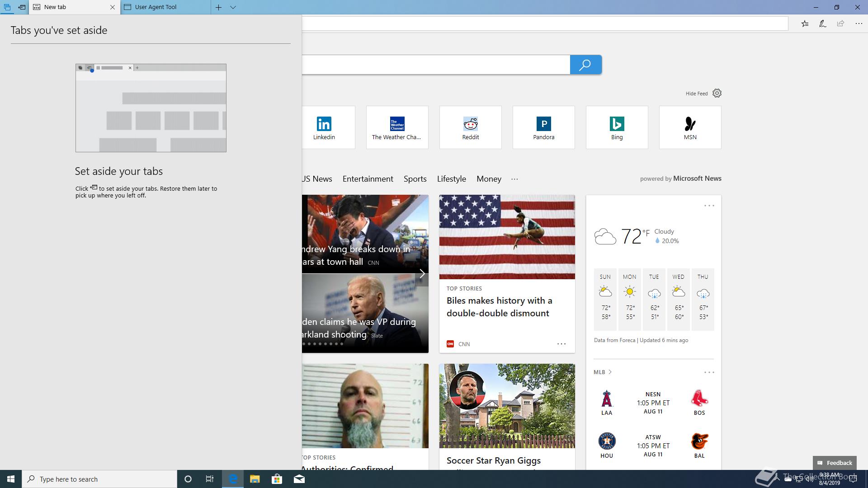Open the tabs you've set aside icon
This screenshot has width=868, height=488.
(7, 7)
